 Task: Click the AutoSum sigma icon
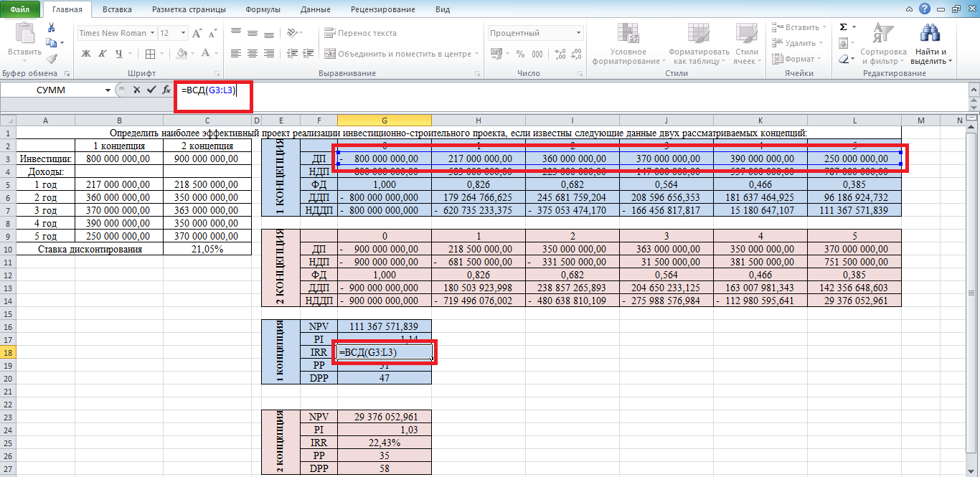click(844, 27)
